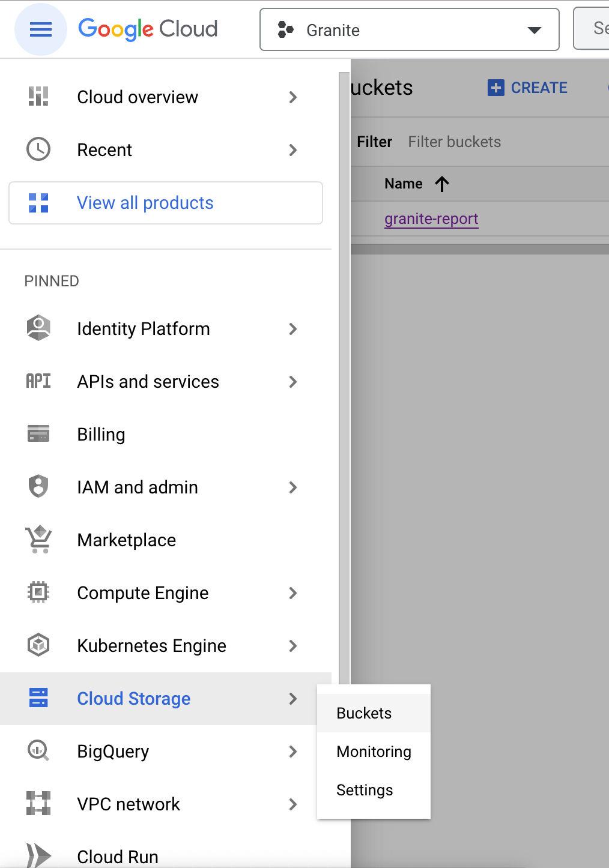This screenshot has height=868, width=609.
Task: Click the project hexagon icon beside Granite
Action: 286,29
